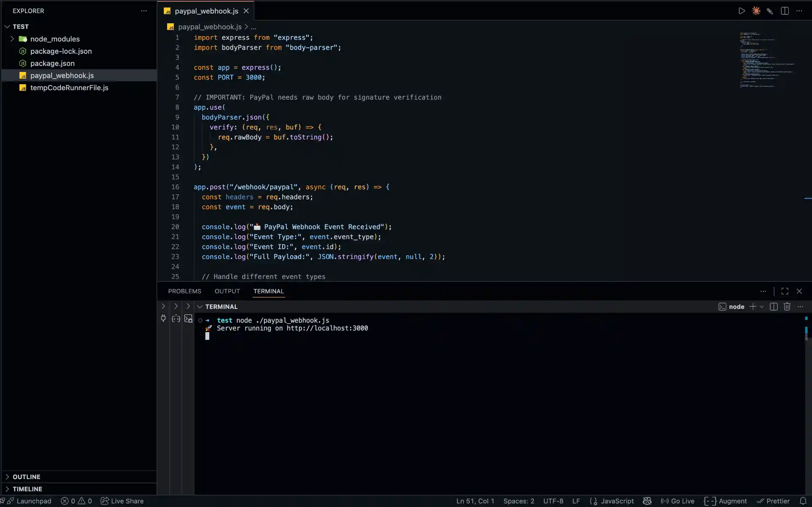Maximize the panel with the fullscreen icon

click(785, 291)
